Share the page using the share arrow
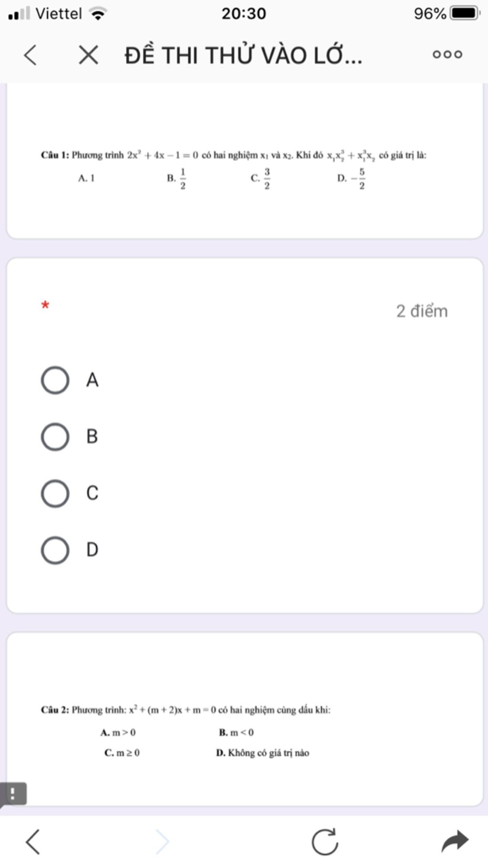The width and height of the screenshot is (488, 868). [x=455, y=841]
